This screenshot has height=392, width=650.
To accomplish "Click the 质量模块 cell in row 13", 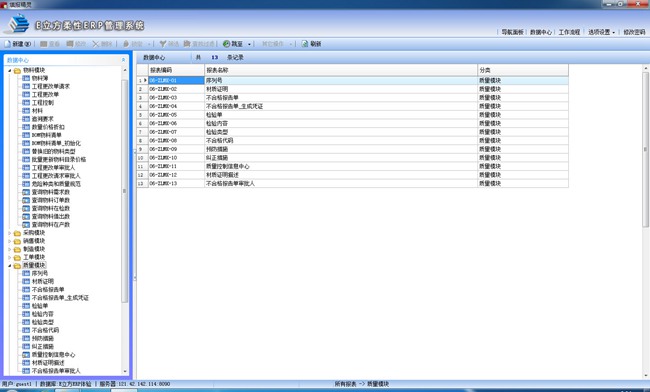I will tap(523, 183).
